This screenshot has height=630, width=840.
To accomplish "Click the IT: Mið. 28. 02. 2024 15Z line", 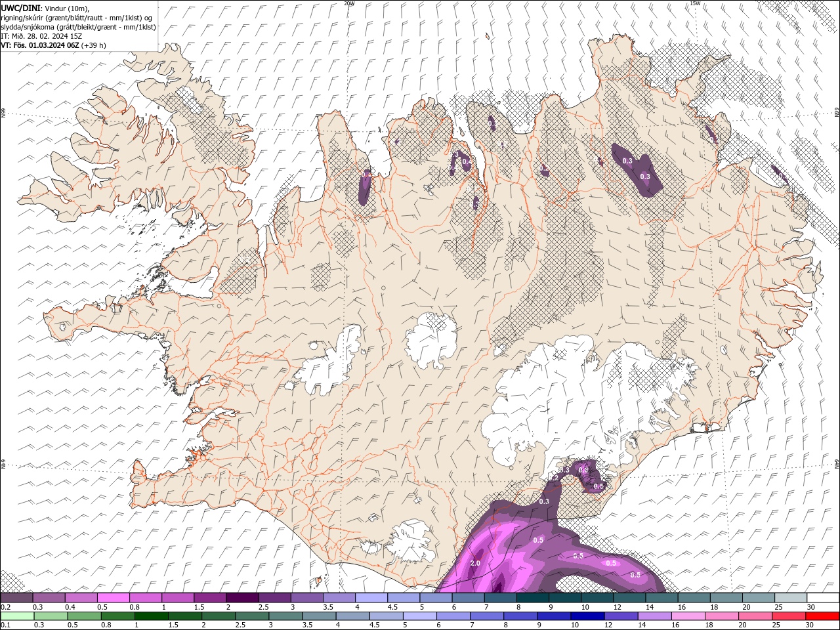I will pos(41,36).
